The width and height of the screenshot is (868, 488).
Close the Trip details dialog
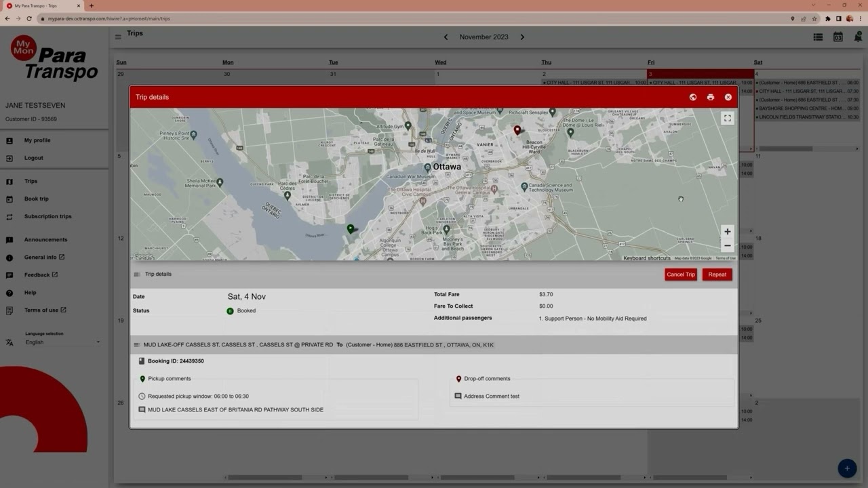(x=728, y=97)
